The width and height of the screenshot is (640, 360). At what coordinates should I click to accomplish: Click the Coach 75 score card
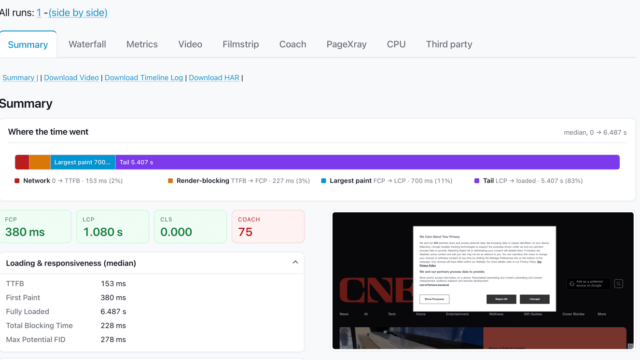[x=268, y=227]
